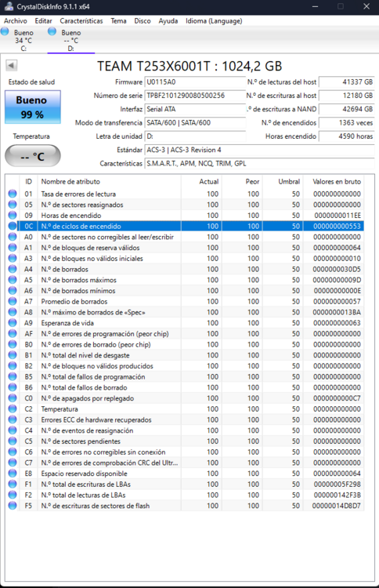
Task: Select row Errores ECC de hardware recuperados
Action: (186, 419)
